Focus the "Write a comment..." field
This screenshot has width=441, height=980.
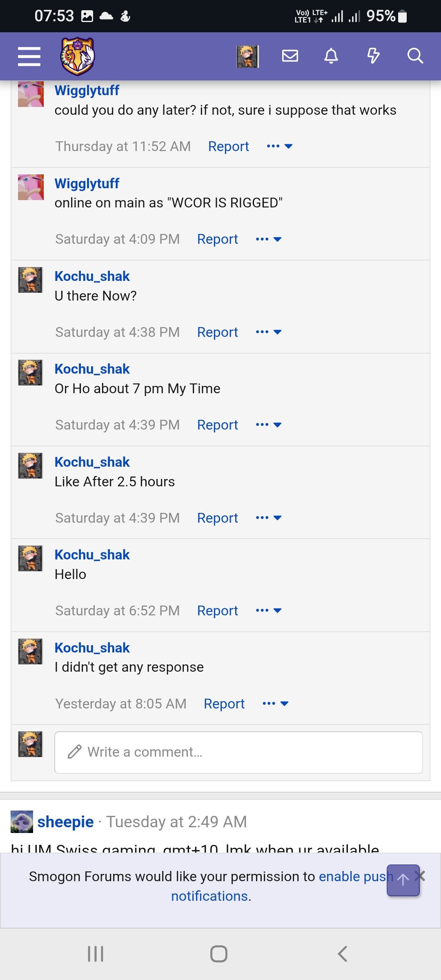tap(238, 752)
